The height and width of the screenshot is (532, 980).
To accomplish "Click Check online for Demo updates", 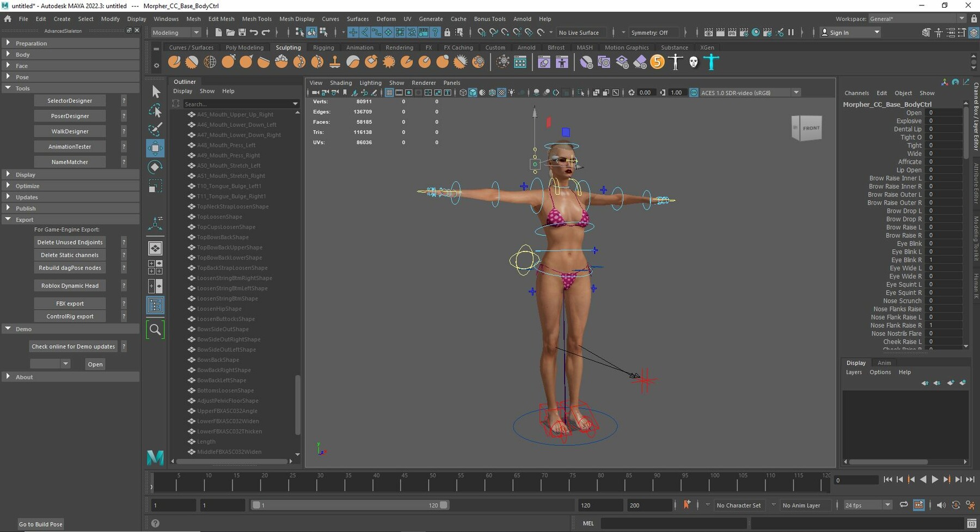I will pyautogui.click(x=73, y=346).
